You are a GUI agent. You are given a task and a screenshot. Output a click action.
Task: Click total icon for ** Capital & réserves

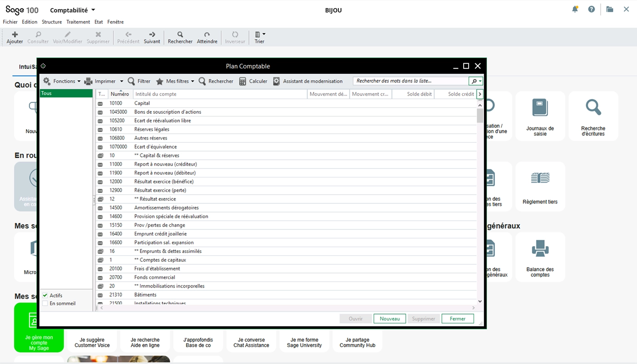point(101,156)
